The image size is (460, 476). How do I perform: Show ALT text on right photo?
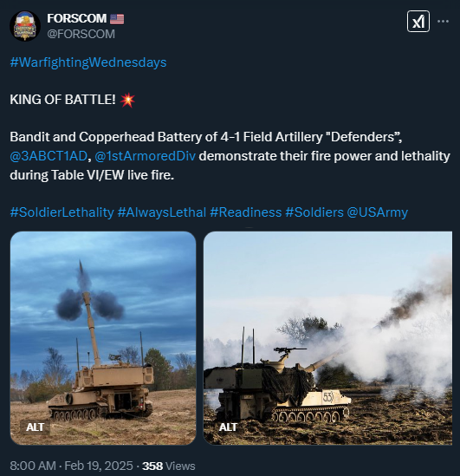(x=228, y=427)
